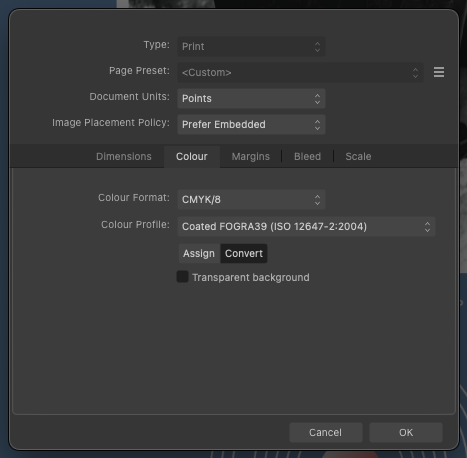Open the Type Print dropdown
This screenshot has width=467, height=458.
(x=251, y=46)
